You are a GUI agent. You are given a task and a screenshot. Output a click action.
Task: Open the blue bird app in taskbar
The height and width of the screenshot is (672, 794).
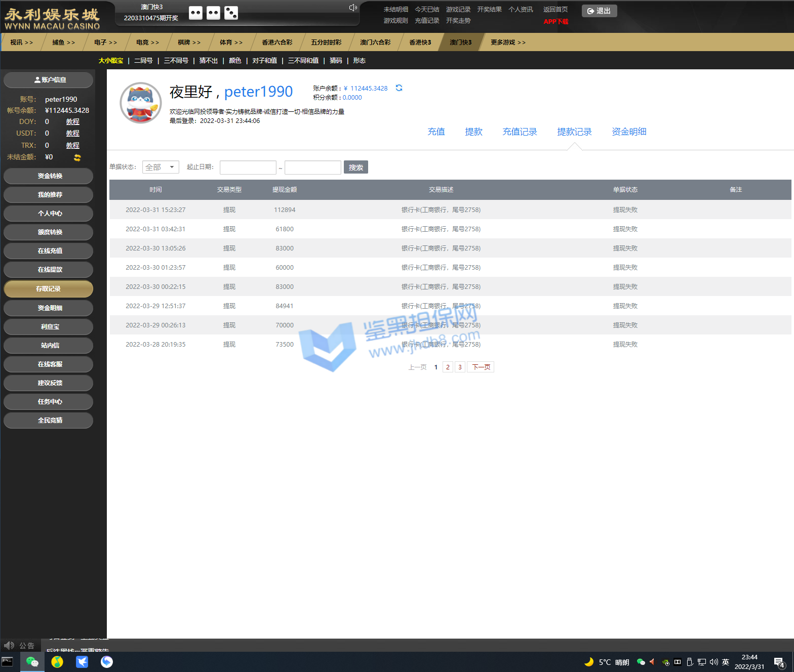(82, 662)
